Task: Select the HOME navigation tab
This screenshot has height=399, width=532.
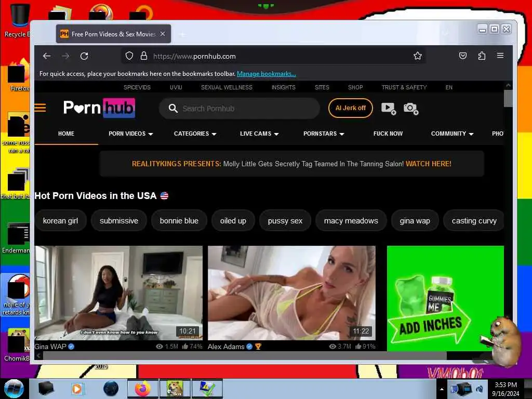Action: point(66,134)
